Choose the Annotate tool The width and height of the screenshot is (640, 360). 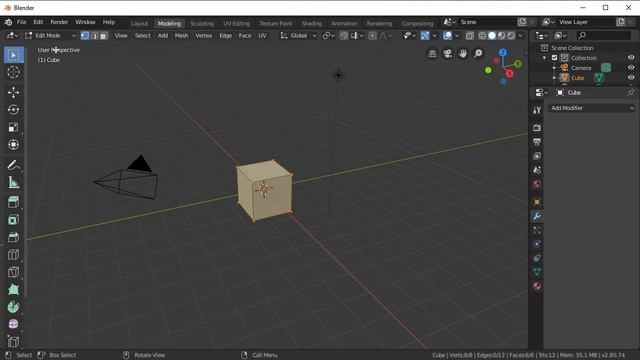pos(13,165)
